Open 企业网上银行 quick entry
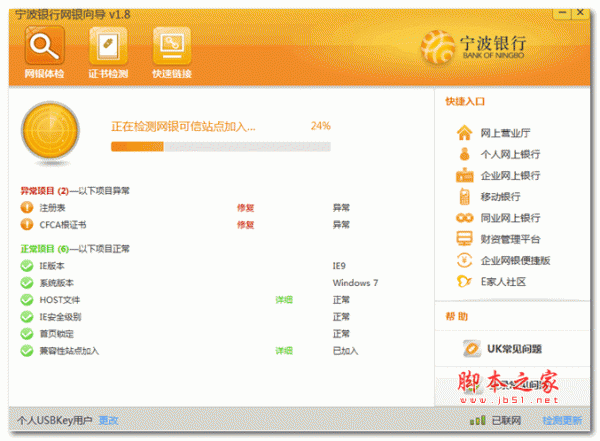 point(510,175)
